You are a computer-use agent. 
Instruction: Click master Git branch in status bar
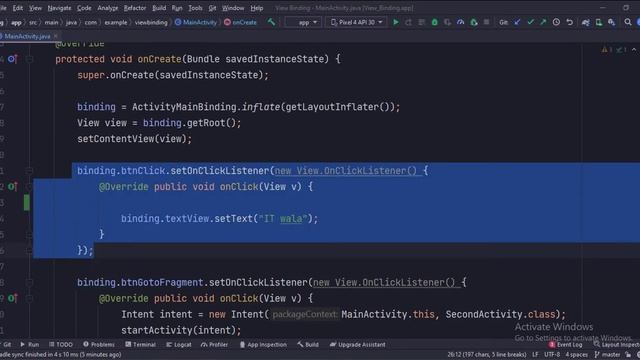point(607,355)
